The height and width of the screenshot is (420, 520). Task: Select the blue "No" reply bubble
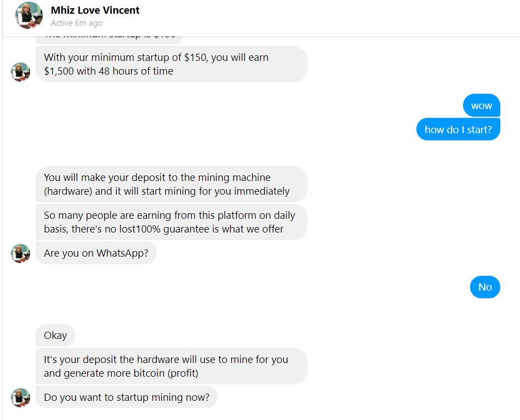pos(485,287)
